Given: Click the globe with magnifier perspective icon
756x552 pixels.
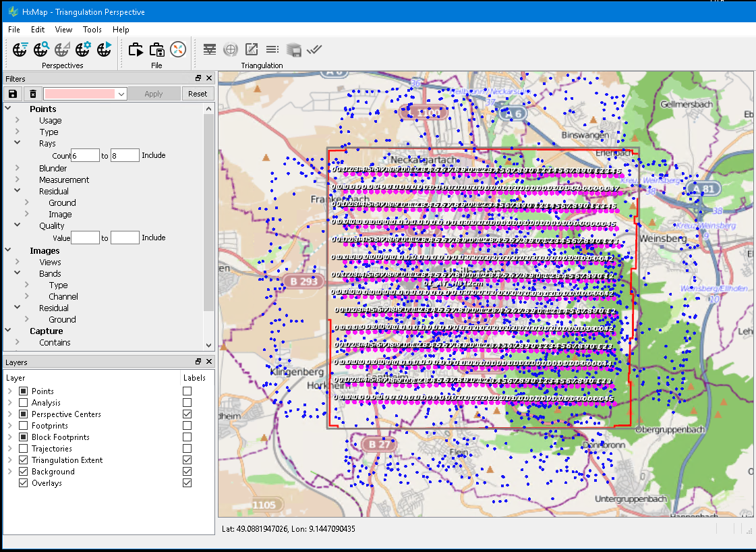Looking at the screenshot, I should coord(41,49).
